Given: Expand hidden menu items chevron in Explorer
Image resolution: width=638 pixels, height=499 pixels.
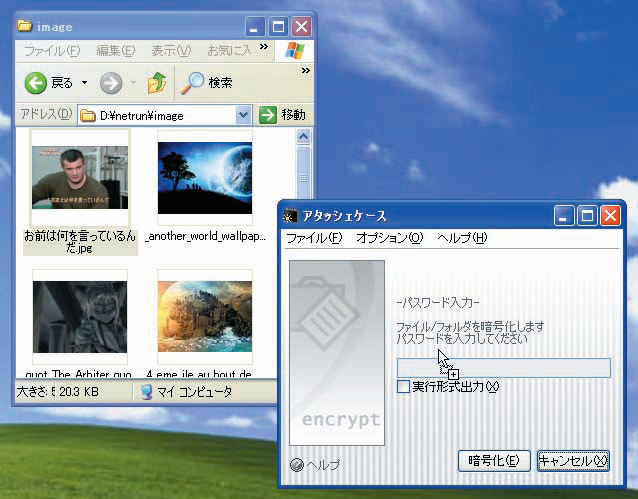Looking at the screenshot, I should pos(264,46).
